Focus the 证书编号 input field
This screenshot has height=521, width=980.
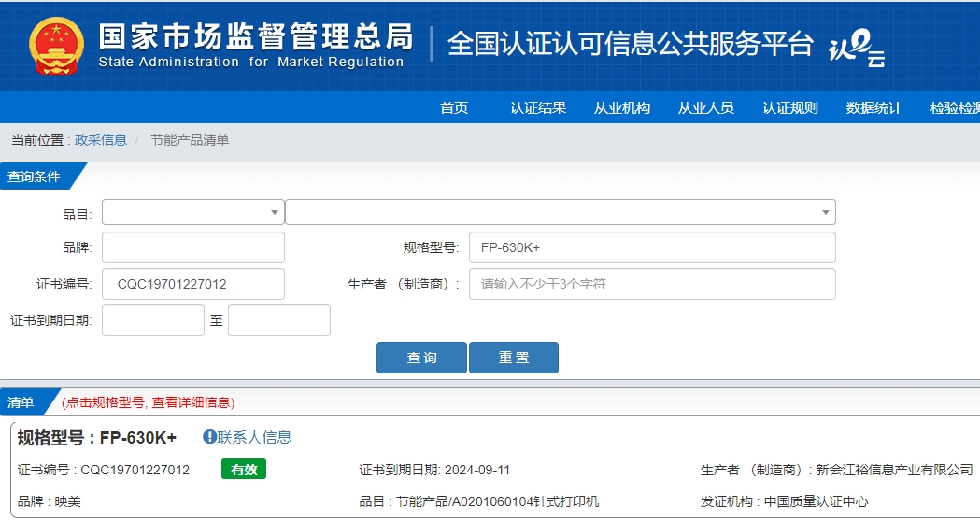pyautogui.click(x=193, y=284)
